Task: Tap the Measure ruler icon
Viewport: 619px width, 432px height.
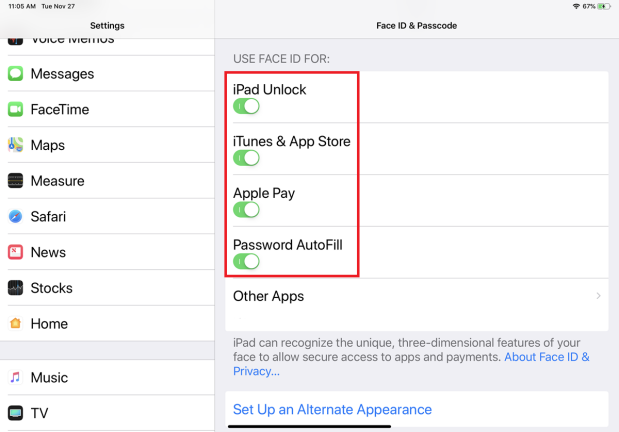Action: pos(15,181)
